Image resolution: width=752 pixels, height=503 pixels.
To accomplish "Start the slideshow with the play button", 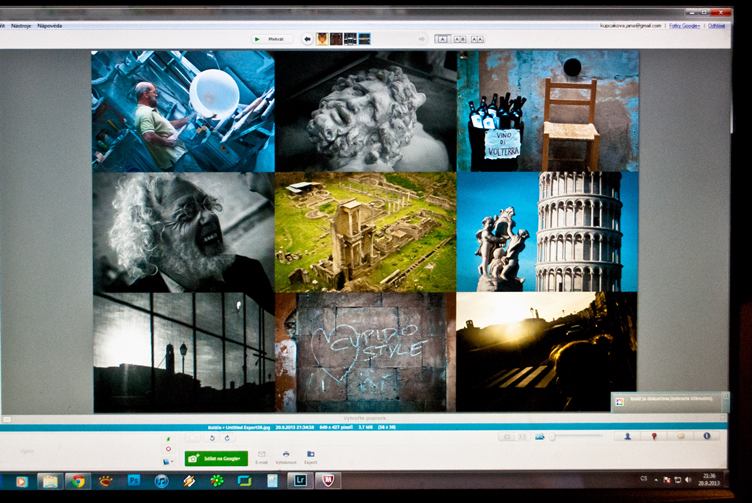I will tap(271, 39).
